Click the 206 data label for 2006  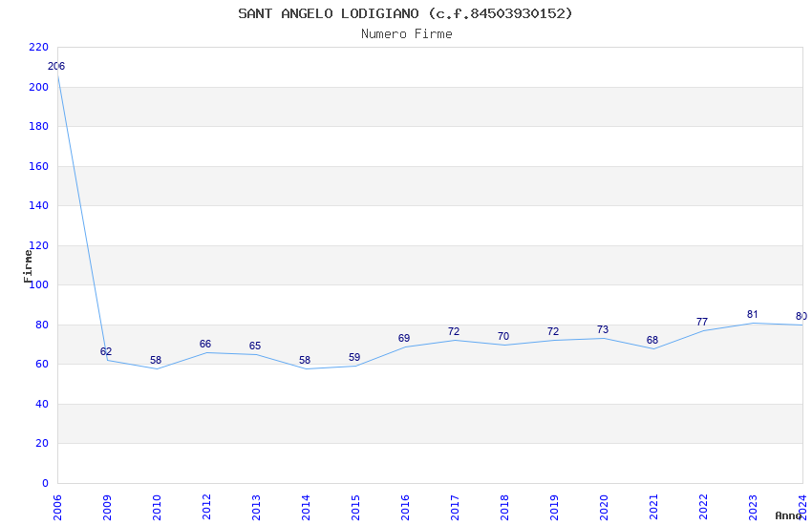(x=56, y=66)
